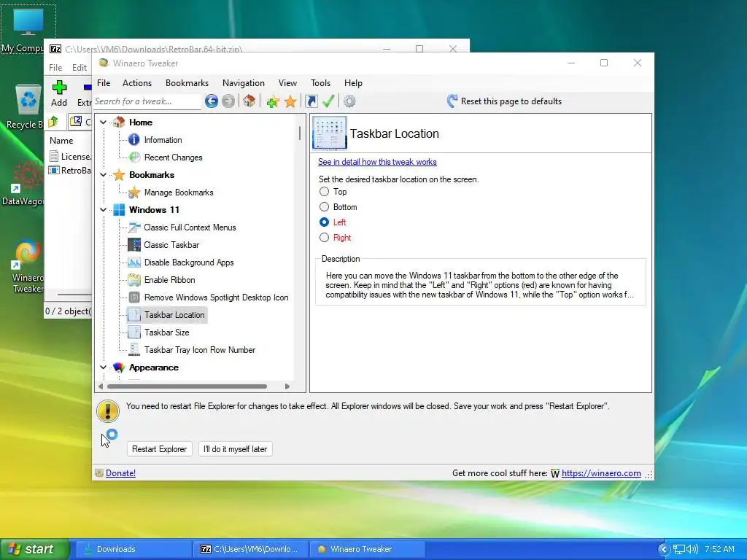Click the Classic Taskbar tree icon
The height and width of the screenshot is (560, 747).
(134, 245)
